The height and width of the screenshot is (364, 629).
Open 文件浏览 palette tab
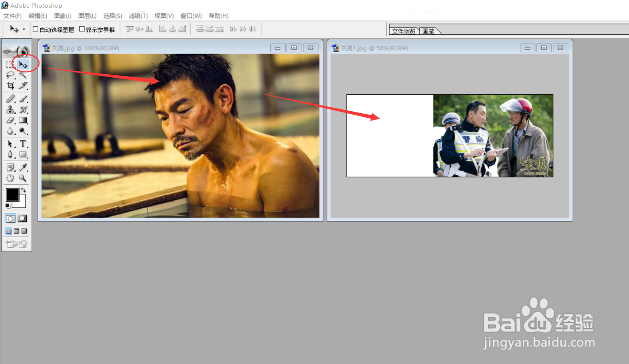coord(404,31)
